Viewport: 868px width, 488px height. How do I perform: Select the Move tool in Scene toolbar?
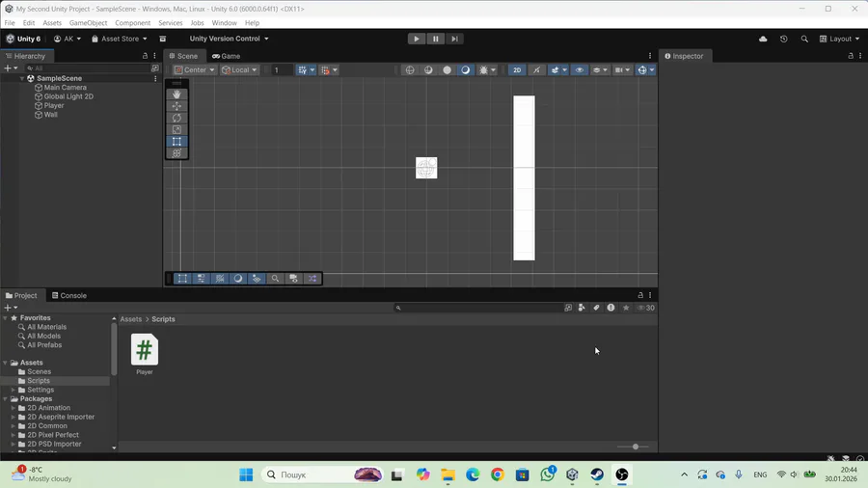pos(176,106)
